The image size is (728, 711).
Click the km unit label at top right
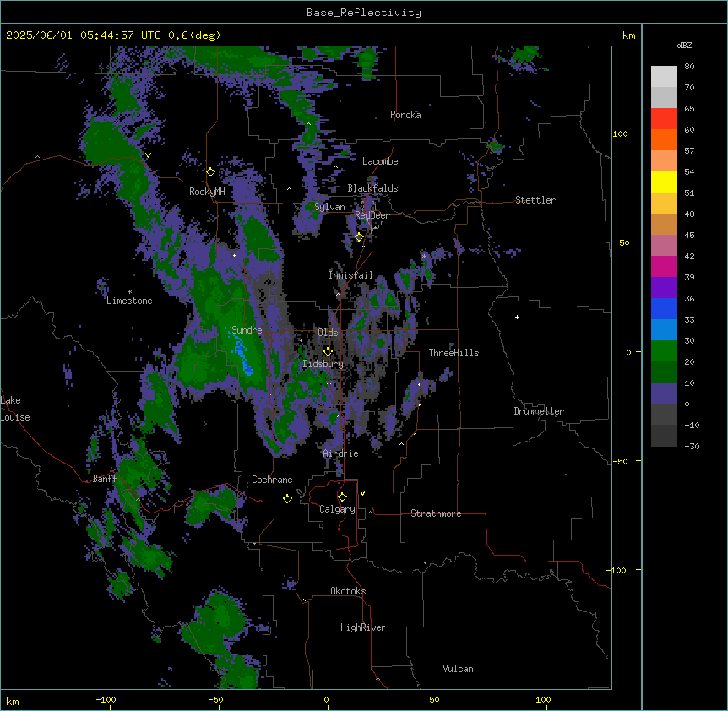coord(628,35)
